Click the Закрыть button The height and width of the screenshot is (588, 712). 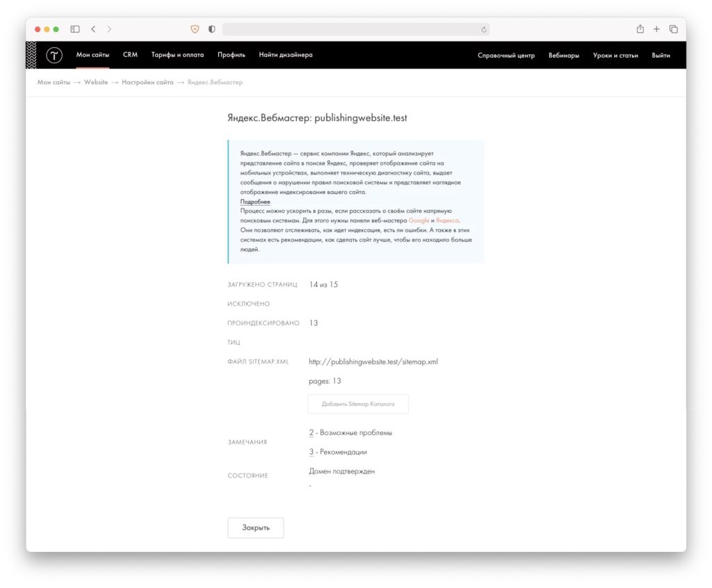pos(256,528)
